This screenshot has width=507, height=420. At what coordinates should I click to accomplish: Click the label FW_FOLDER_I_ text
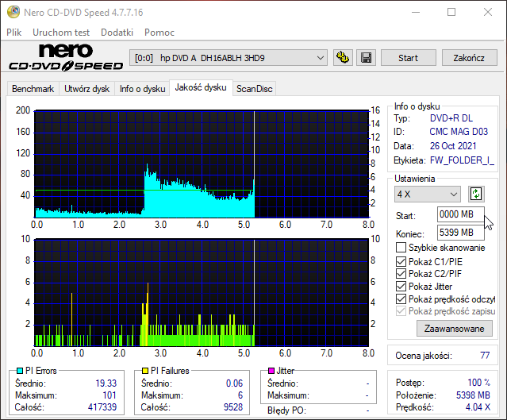tap(462, 160)
